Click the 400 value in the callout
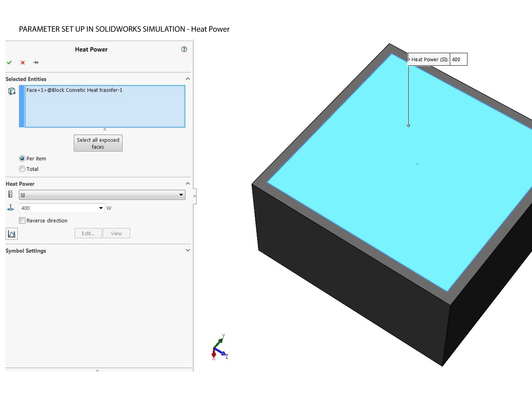Viewport: 532px width, 411px height. point(458,59)
